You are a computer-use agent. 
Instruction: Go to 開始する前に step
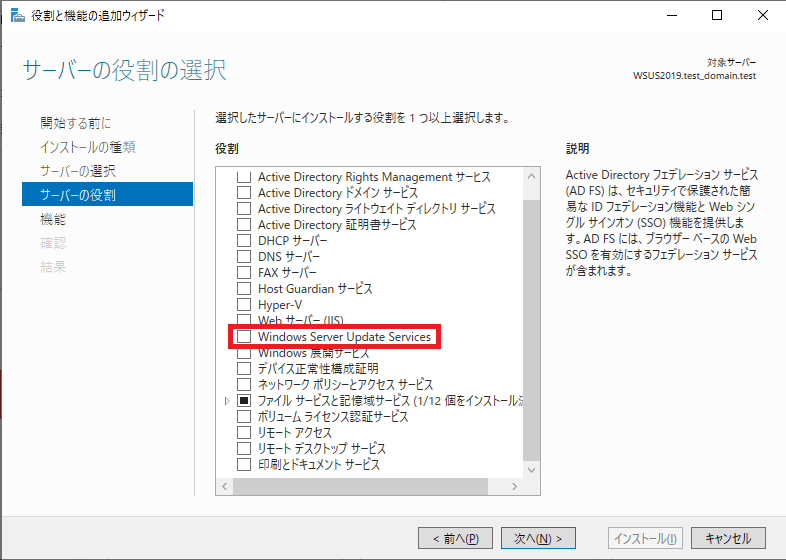click(76, 123)
